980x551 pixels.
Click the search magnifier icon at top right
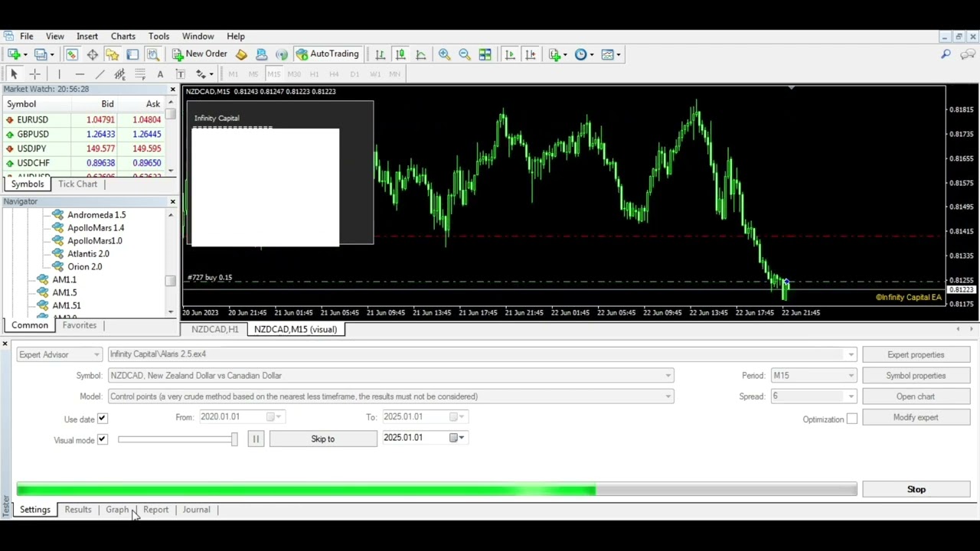[946, 54]
